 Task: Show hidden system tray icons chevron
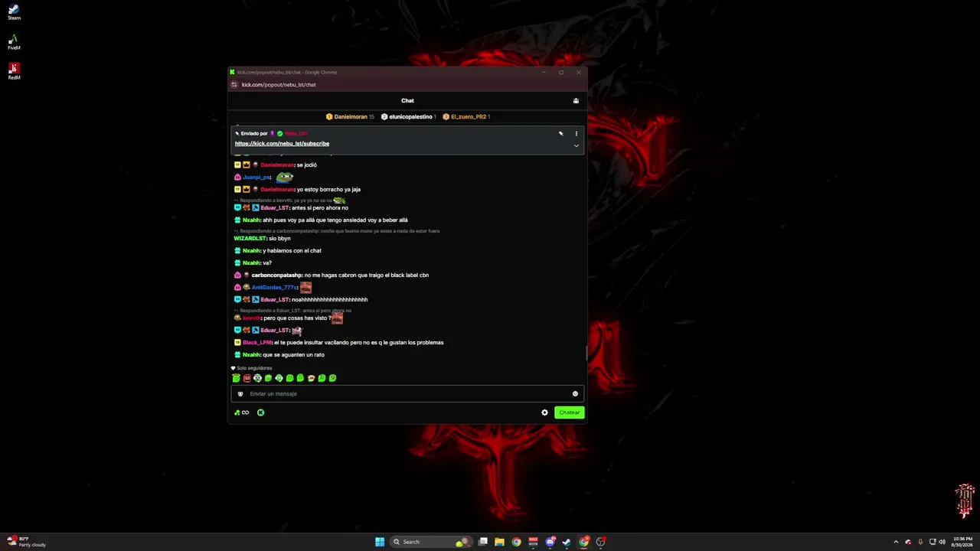pos(896,542)
